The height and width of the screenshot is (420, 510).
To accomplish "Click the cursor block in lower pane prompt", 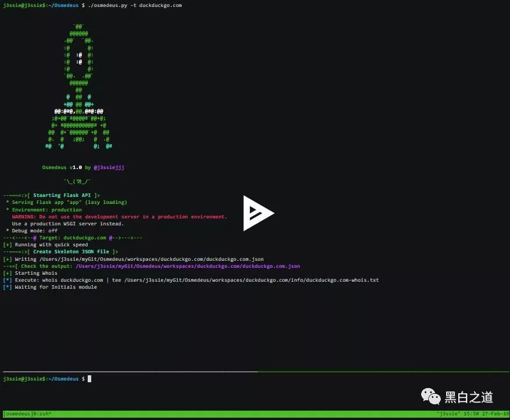I will [89, 379].
